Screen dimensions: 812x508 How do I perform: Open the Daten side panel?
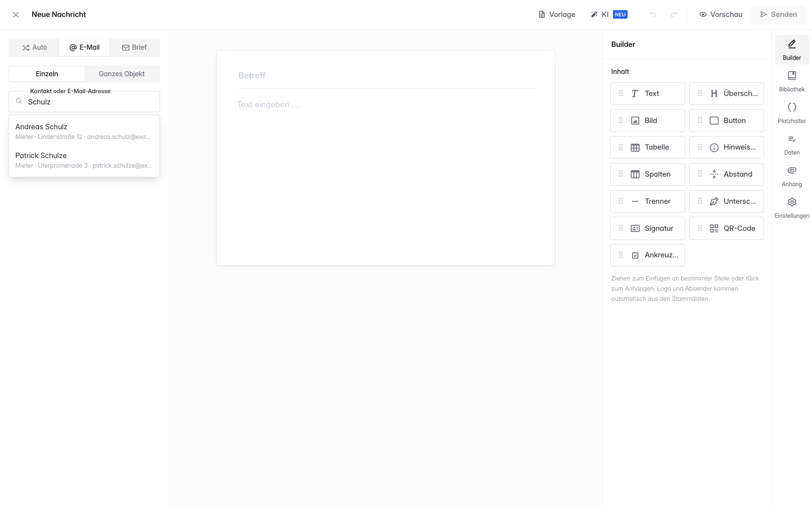[792, 144]
